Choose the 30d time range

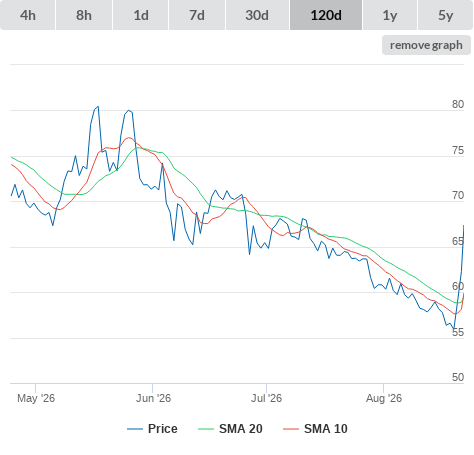(x=257, y=15)
